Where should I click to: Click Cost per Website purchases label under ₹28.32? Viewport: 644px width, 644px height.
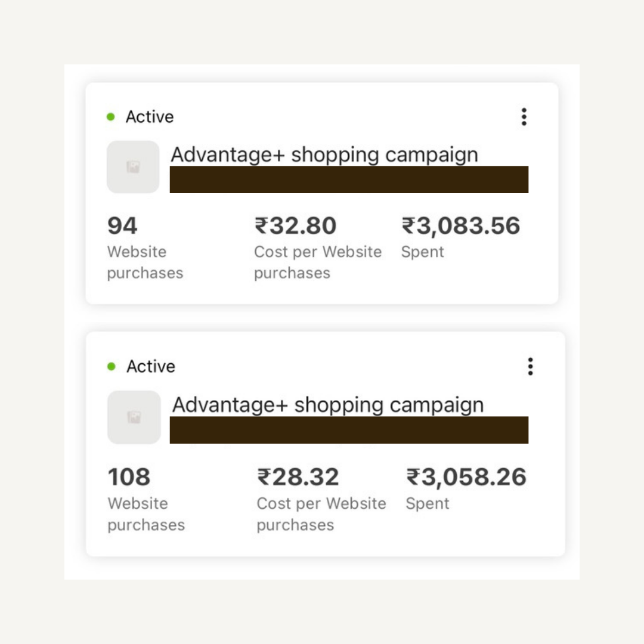pyautogui.click(x=321, y=514)
